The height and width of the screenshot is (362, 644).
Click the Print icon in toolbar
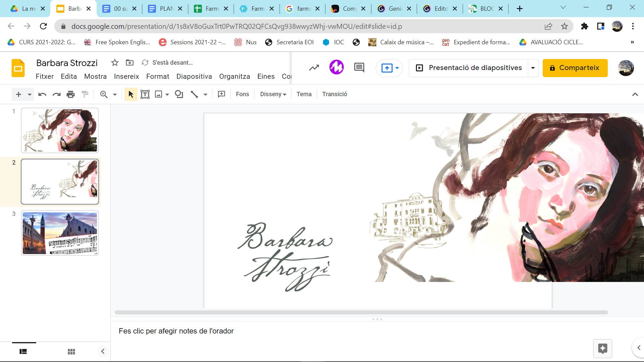[70, 95]
